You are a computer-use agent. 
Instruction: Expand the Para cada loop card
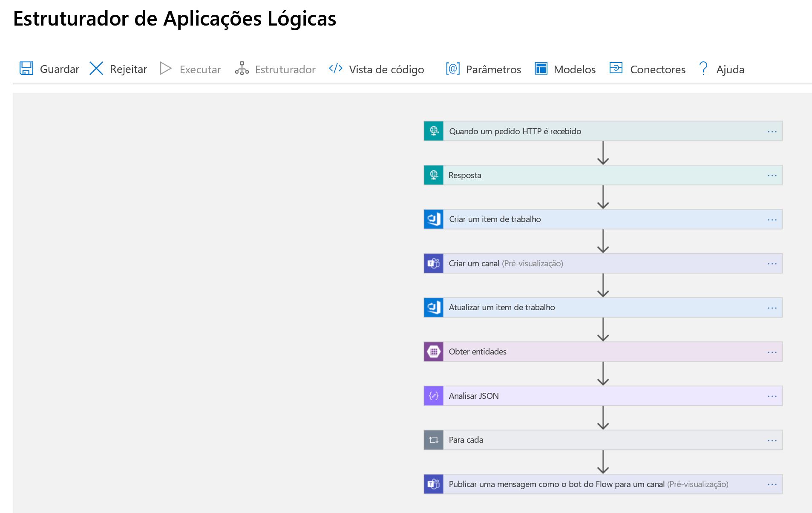(x=603, y=440)
